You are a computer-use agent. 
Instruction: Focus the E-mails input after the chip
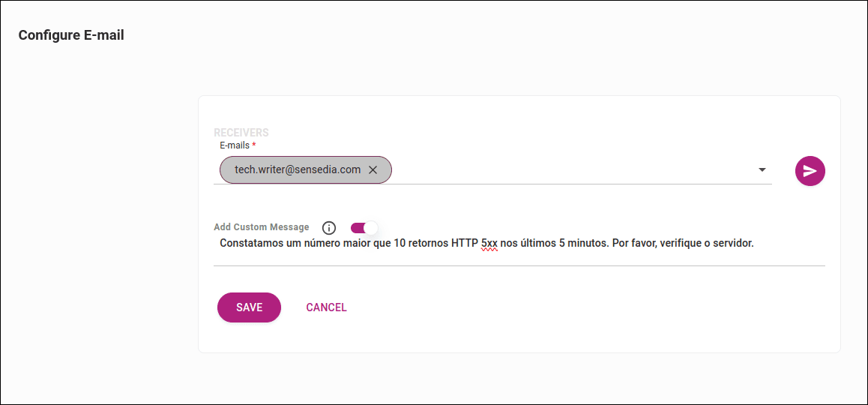tap(570, 170)
